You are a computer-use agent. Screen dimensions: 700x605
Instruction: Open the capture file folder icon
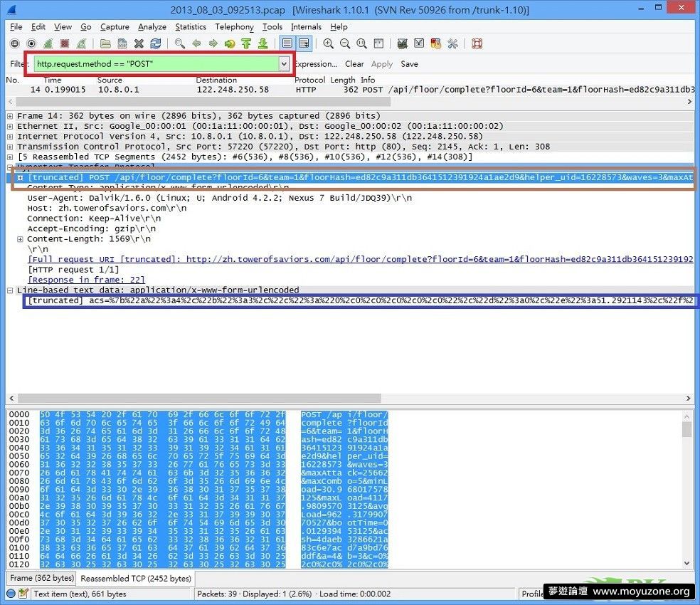pos(105,44)
